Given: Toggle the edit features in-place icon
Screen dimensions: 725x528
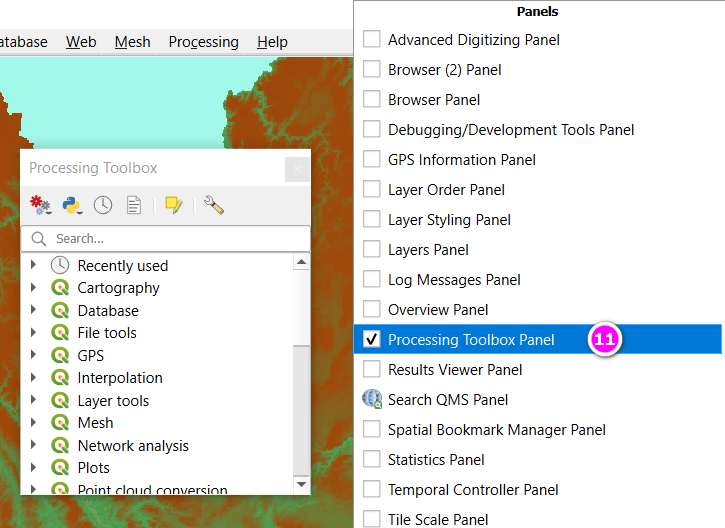Looking at the screenshot, I should click(x=174, y=205).
